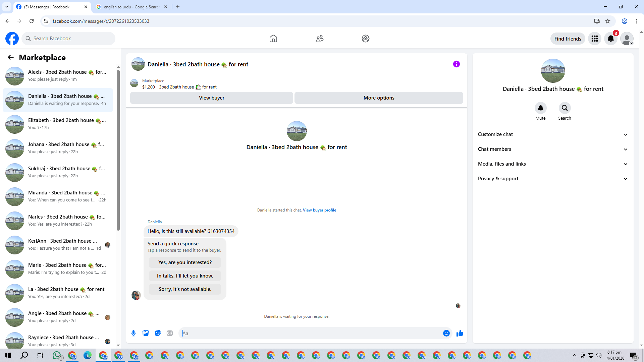Send a thumbs-up like
Screen dimensions: 644x362
coord(460,333)
